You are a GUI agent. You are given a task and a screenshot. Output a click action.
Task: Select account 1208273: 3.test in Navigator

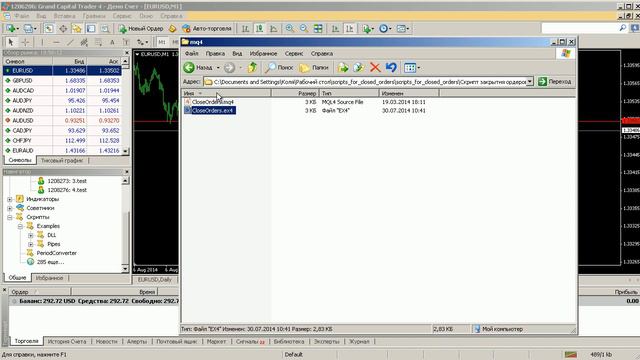click(67, 181)
